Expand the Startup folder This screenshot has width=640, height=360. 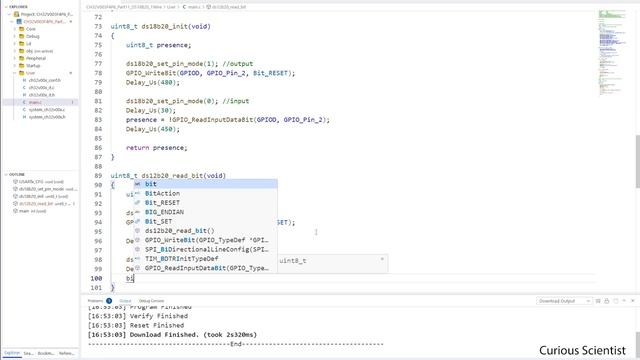click(x=15, y=66)
